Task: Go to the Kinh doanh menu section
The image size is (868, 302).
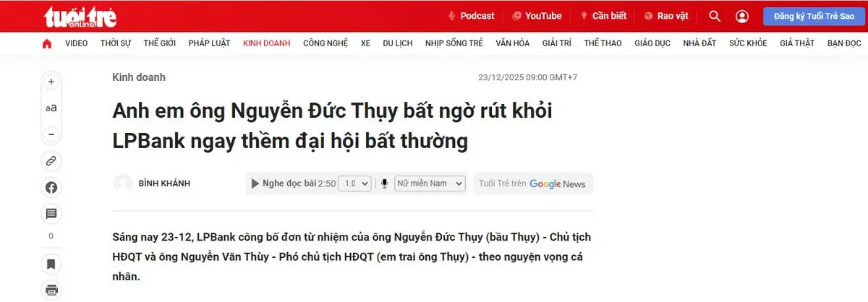Action: [x=267, y=43]
